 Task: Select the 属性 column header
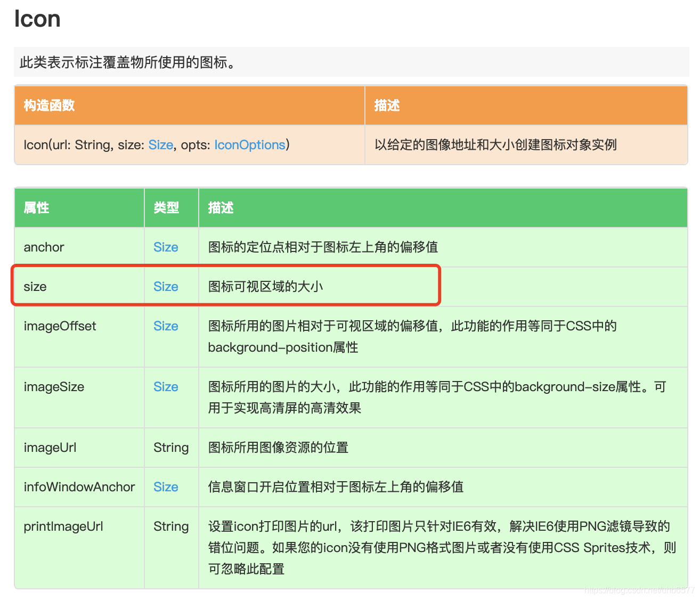point(36,208)
